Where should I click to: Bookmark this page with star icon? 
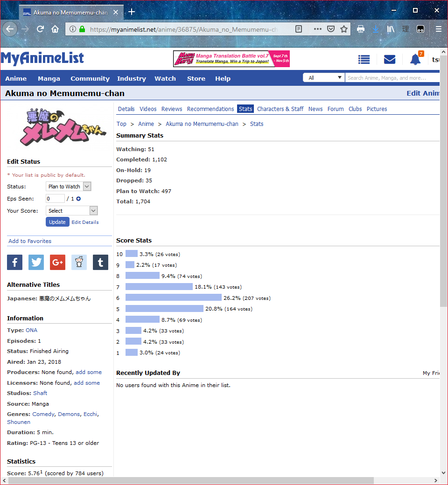coord(344,29)
